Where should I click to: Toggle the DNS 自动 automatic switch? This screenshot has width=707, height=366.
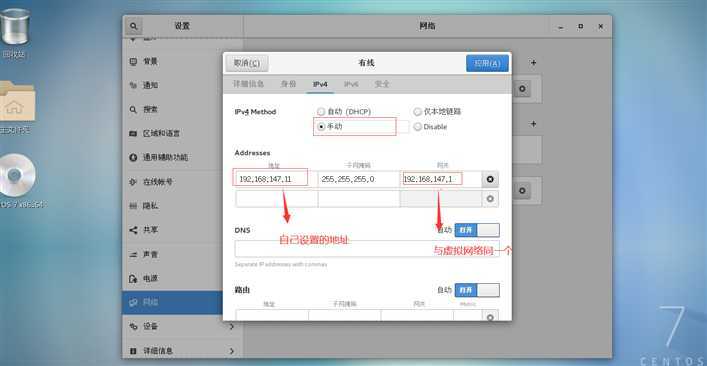point(477,230)
